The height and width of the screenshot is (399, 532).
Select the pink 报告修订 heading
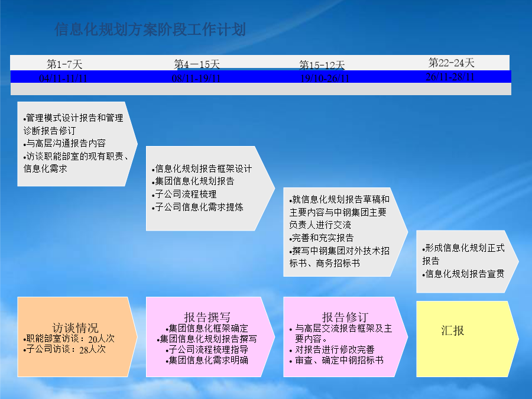(345, 317)
